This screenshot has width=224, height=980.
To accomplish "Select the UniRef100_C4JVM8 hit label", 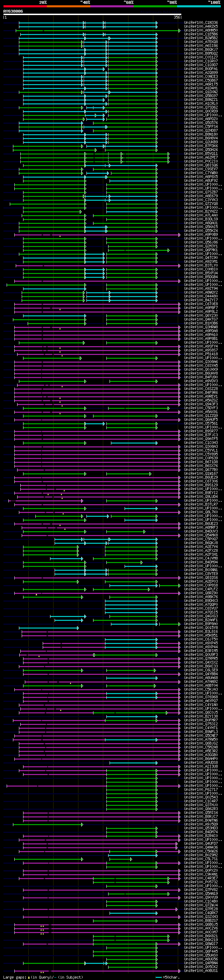I will point(201,558).
